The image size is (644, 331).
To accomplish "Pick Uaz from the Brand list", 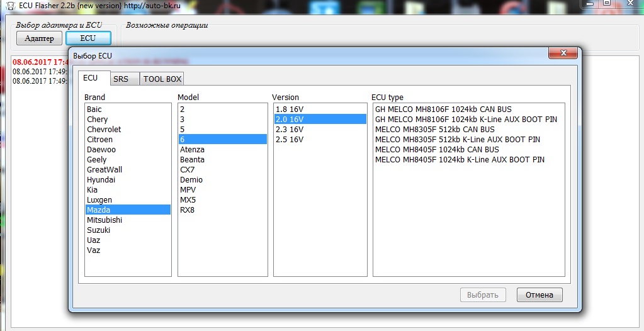I will tap(127, 240).
